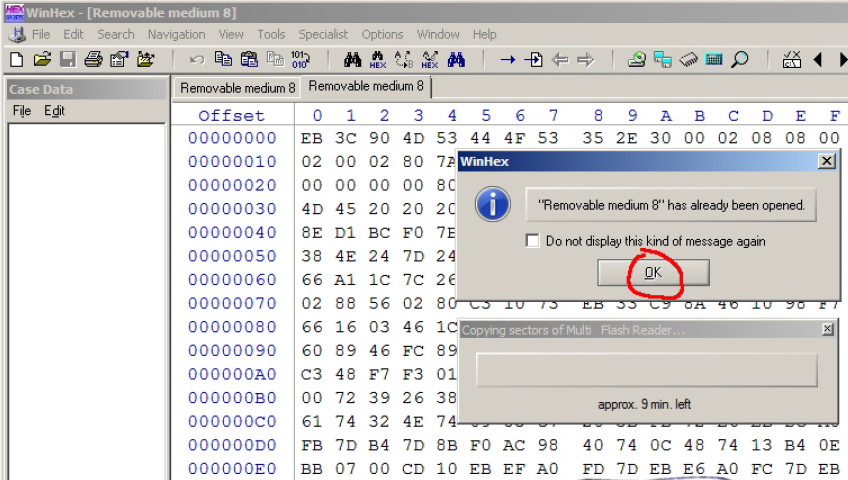Image resolution: width=848 pixels, height=480 pixels.
Task: Open the Edit menu in menu bar
Action: pyautogui.click(x=74, y=35)
